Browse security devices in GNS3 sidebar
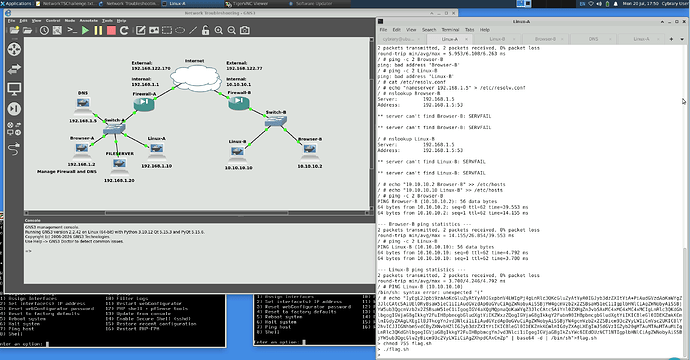This screenshot has width=690, height=360. 14,109
